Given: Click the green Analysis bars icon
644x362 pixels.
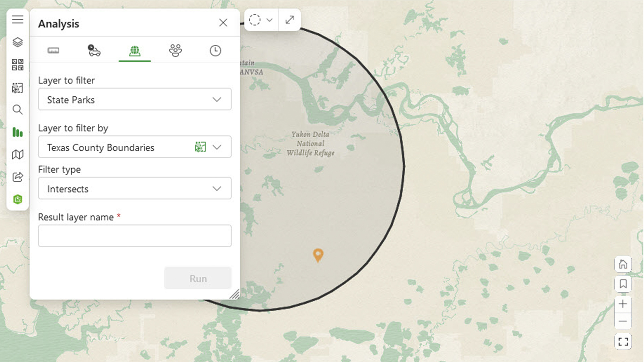Looking at the screenshot, I should point(18,132).
